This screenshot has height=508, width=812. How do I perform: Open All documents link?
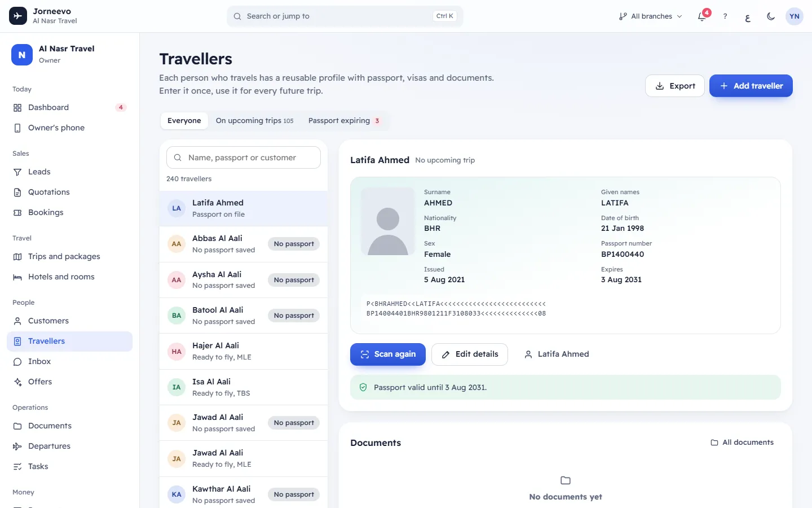[742, 443]
